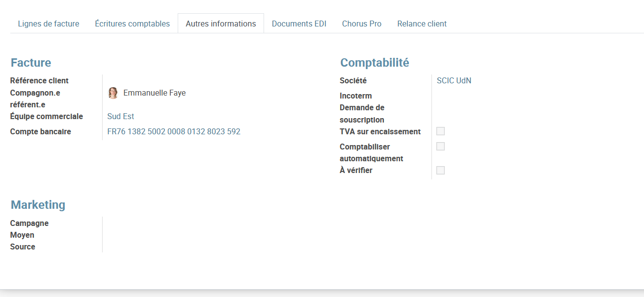Open the Documents EDI tab
Viewport: 644px width, 297px height.
point(299,24)
